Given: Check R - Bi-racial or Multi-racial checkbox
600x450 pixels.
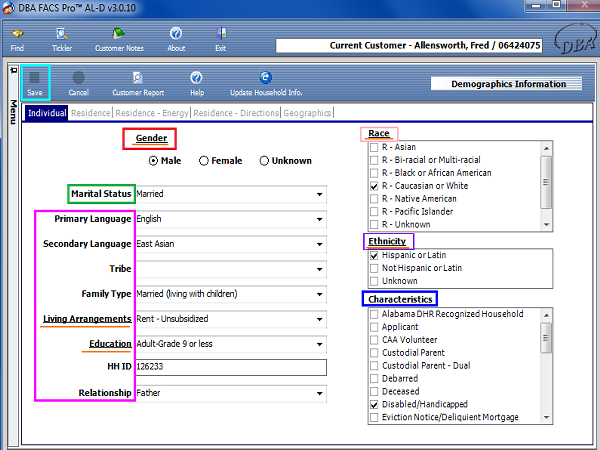Looking at the screenshot, I should pyautogui.click(x=374, y=160).
